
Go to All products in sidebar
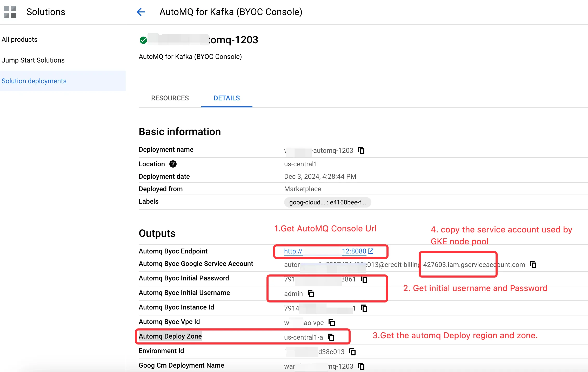(x=19, y=39)
